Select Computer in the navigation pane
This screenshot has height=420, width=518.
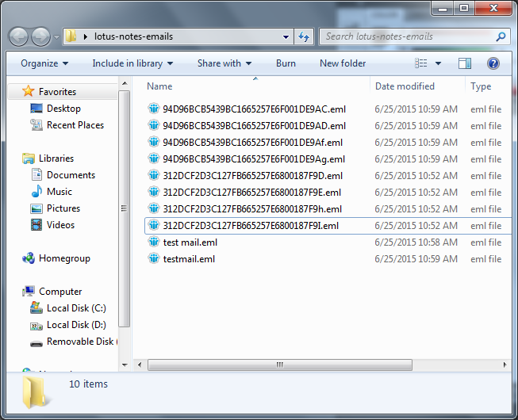60,292
